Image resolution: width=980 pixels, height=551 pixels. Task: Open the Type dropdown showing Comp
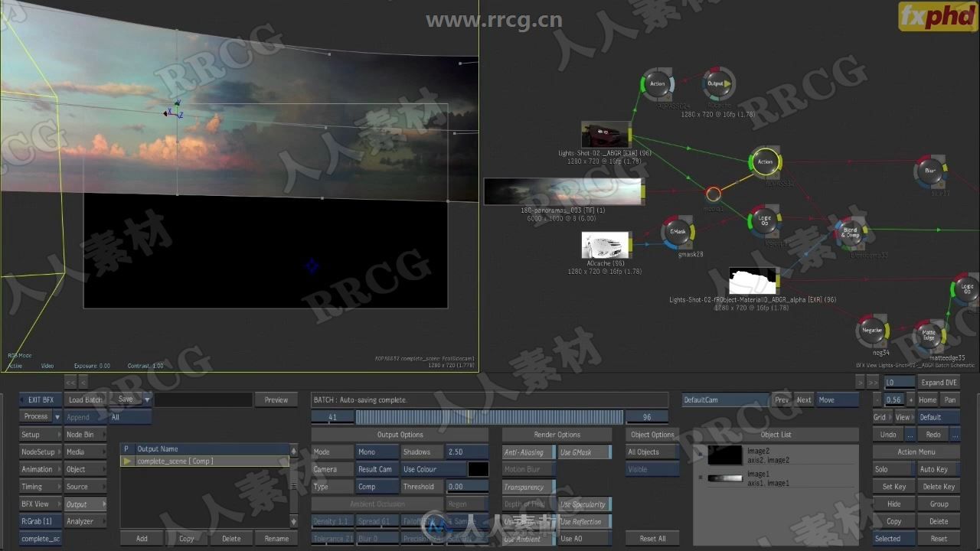(377, 487)
